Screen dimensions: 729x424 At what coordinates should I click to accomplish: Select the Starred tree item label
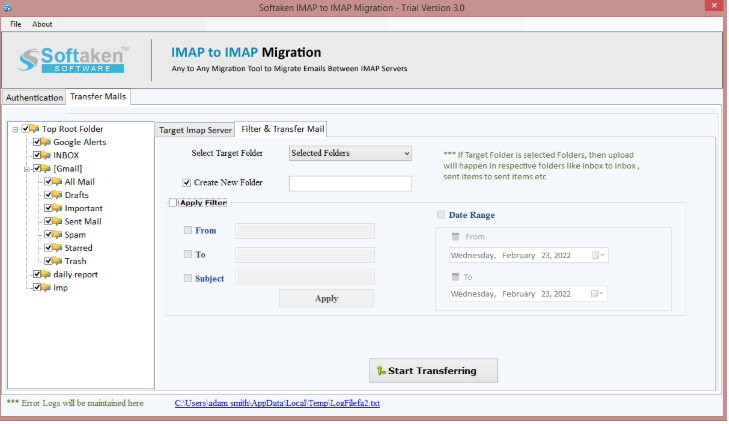(78, 248)
